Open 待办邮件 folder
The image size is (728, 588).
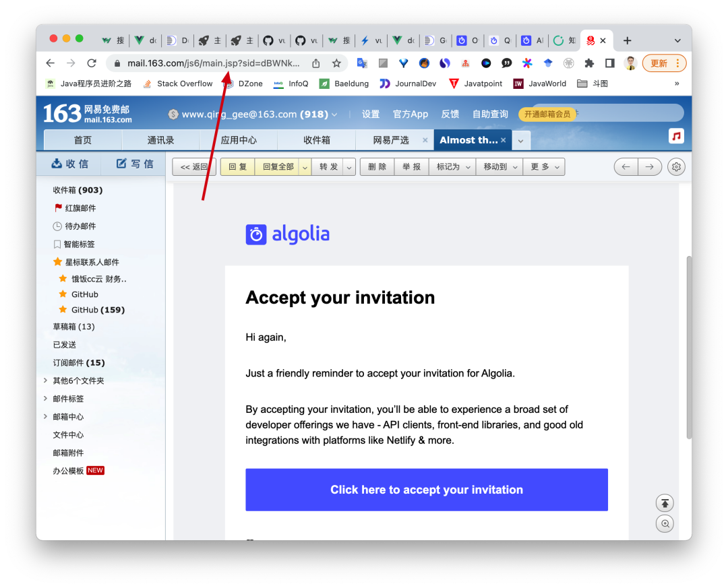pos(74,226)
